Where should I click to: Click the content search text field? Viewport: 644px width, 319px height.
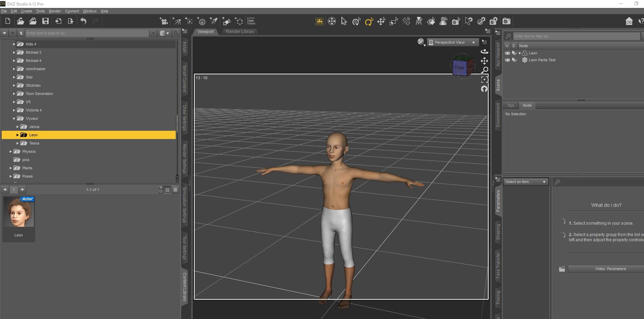point(88,33)
